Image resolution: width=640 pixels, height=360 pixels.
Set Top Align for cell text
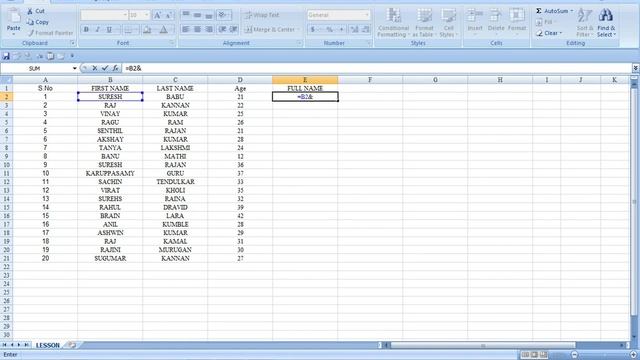(186, 15)
